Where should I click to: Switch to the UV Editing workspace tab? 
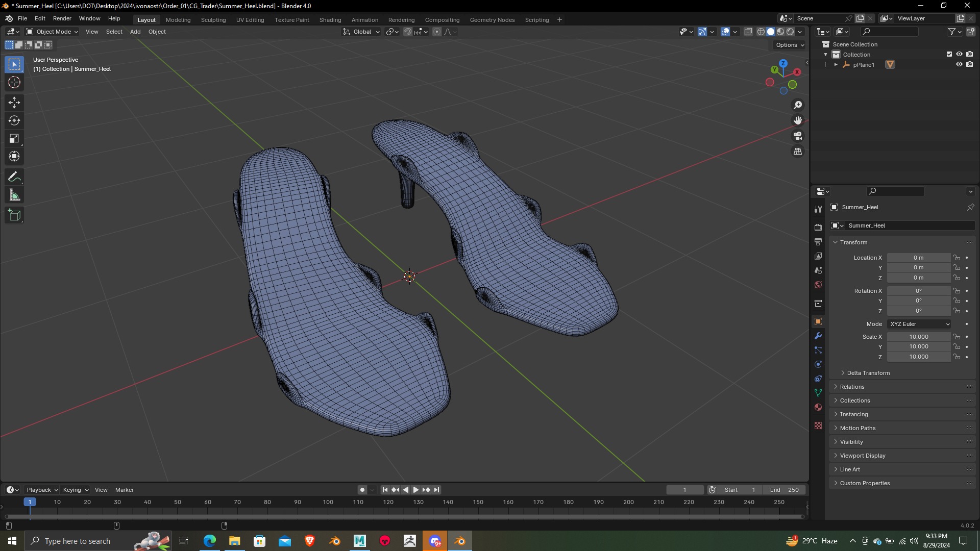tap(250, 20)
